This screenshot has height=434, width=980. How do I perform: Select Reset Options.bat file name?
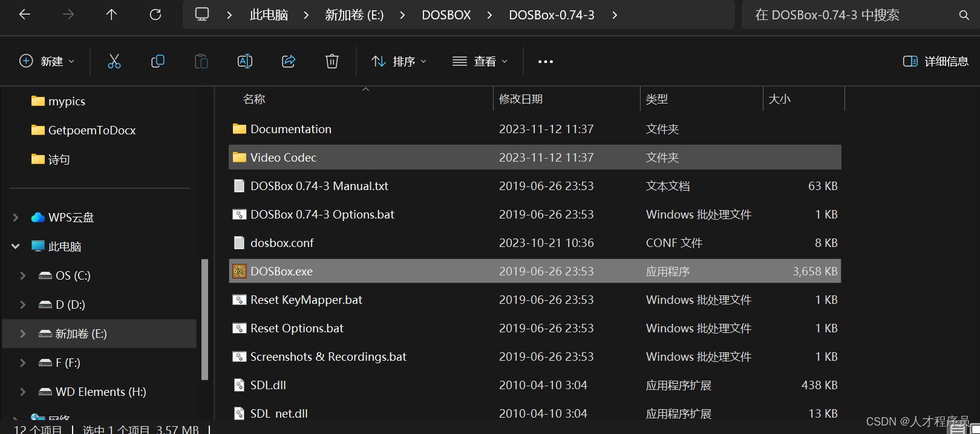pos(297,328)
